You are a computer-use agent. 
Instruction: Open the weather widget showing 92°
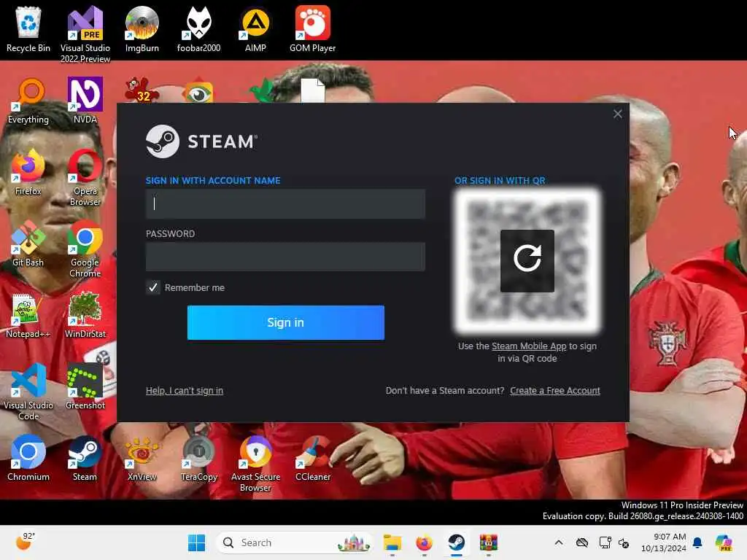25,542
